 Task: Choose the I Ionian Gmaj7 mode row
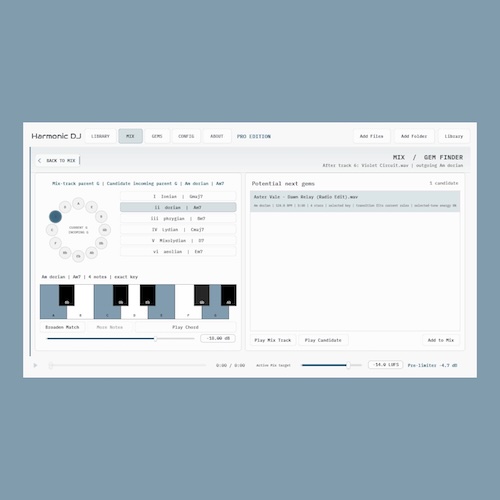[178, 196]
